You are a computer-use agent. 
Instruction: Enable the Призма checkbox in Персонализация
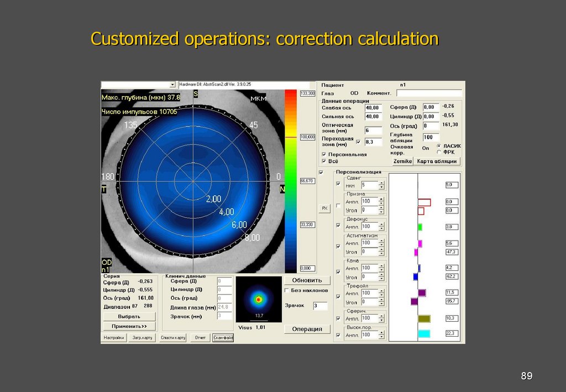pyautogui.click(x=339, y=205)
